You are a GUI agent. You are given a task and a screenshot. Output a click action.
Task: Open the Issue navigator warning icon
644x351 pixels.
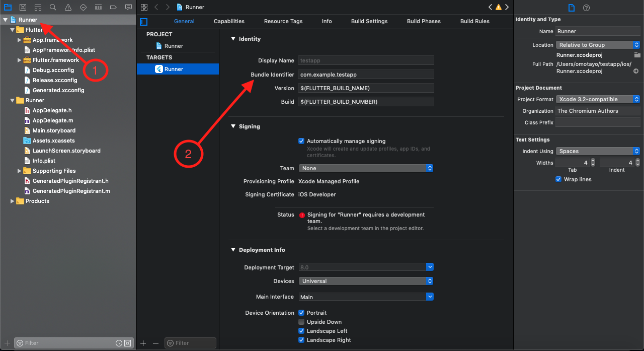tap(68, 7)
